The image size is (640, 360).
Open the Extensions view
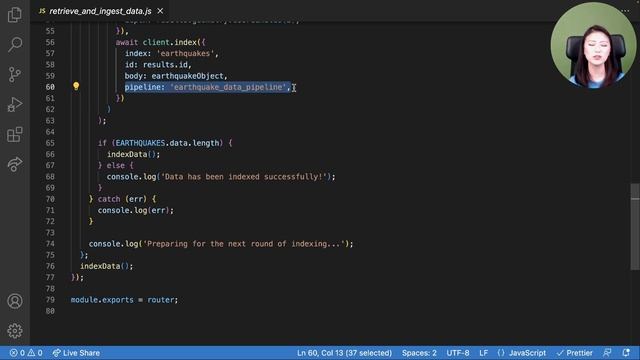(15, 134)
